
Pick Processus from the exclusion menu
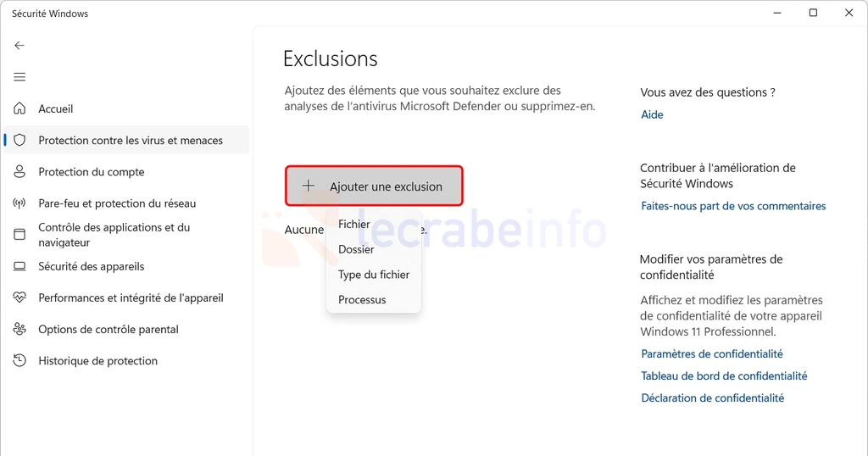(362, 299)
